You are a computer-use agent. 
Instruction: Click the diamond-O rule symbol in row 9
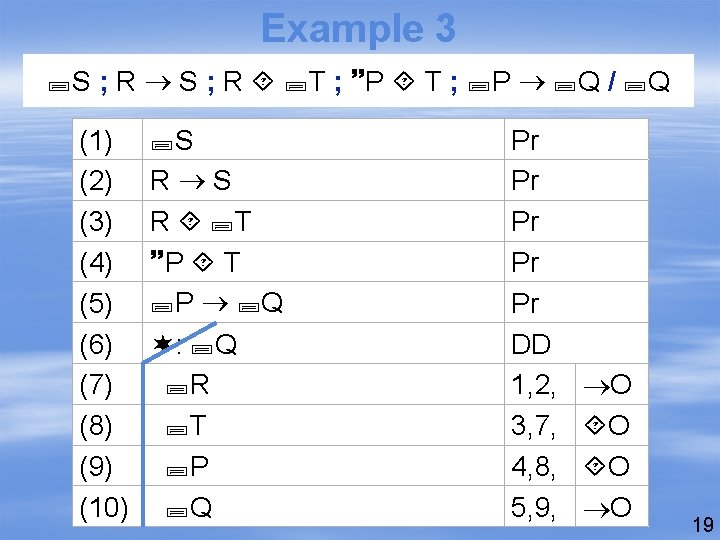click(x=607, y=467)
